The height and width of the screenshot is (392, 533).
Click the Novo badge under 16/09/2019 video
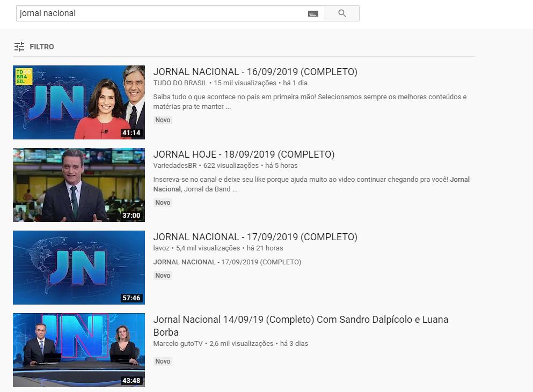(x=163, y=120)
